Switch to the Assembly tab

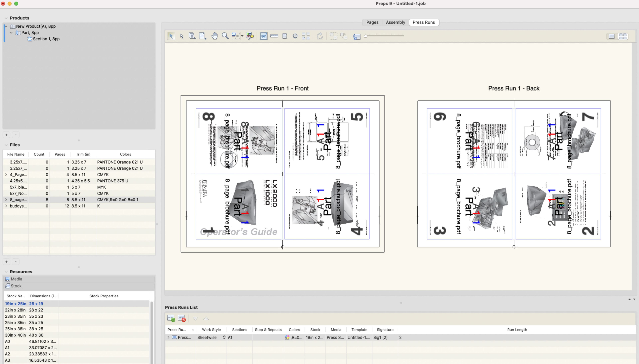coord(395,22)
